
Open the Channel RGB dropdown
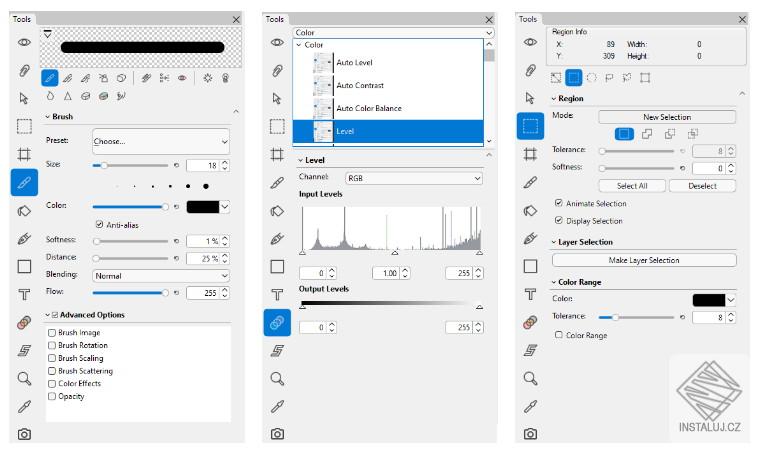[413, 178]
